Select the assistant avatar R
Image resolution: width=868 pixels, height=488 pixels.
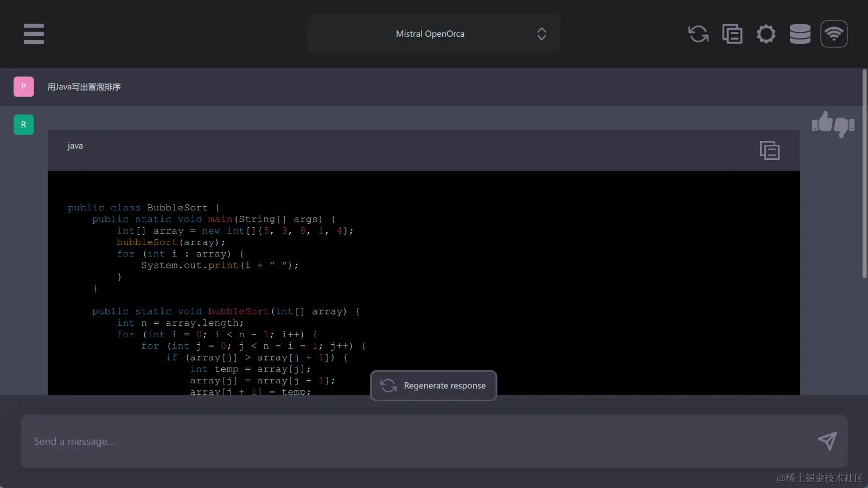(23, 124)
